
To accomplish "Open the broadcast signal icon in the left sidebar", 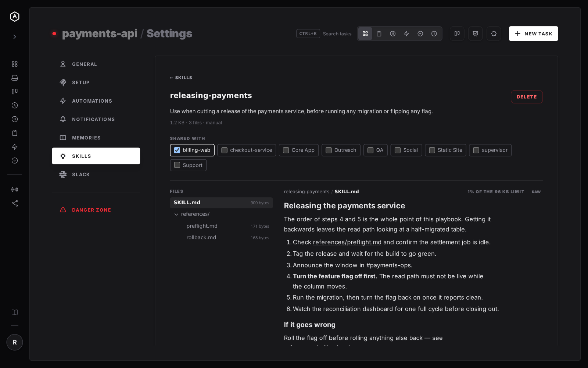I will pos(15,190).
